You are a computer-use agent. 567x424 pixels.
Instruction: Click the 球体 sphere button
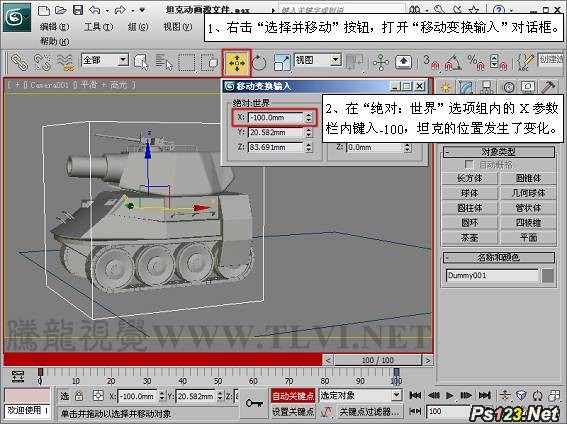[x=469, y=193]
